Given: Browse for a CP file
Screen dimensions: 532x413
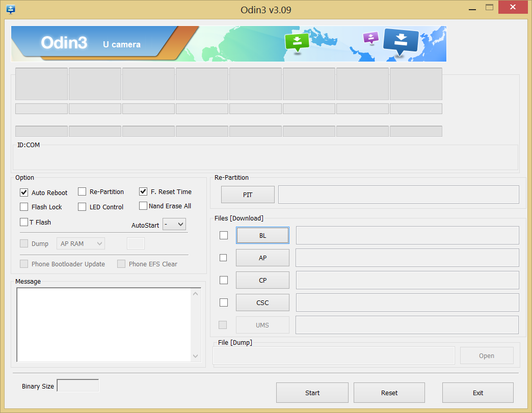Looking at the screenshot, I should [x=262, y=280].
